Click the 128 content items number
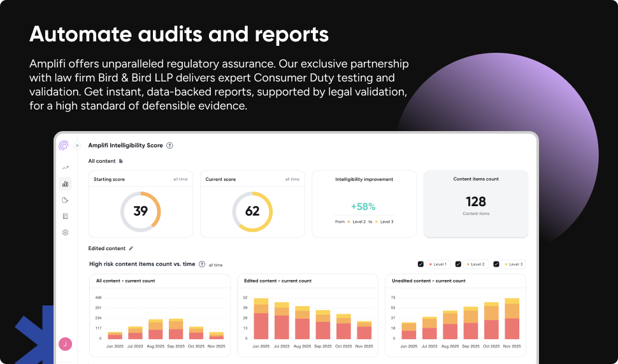 [x=476, y=202]
